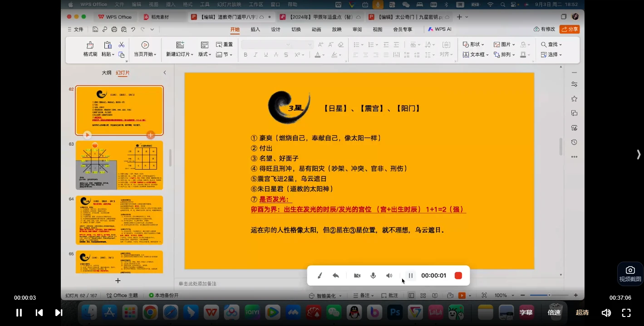Switch to Outline (大纲) panel tab
The width and height of the screenshot is (644, 326).
[107, 73]
